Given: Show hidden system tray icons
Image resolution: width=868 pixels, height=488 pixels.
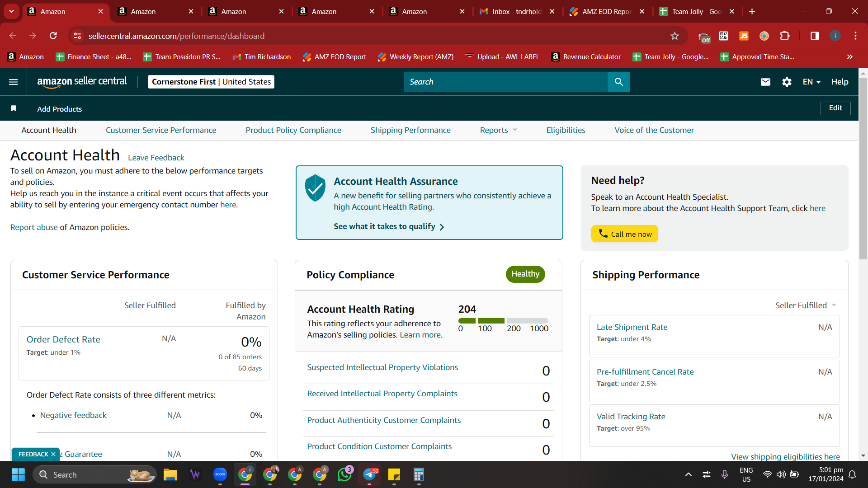Looking at the screenshot, I should 688,474.
